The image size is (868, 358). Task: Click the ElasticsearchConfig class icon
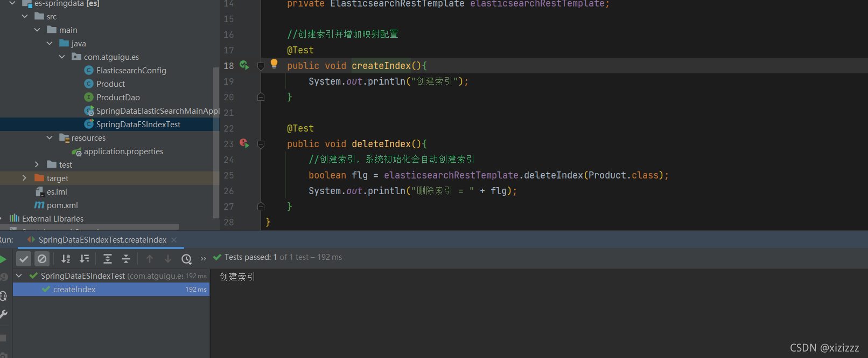click(x=89, y=70)
